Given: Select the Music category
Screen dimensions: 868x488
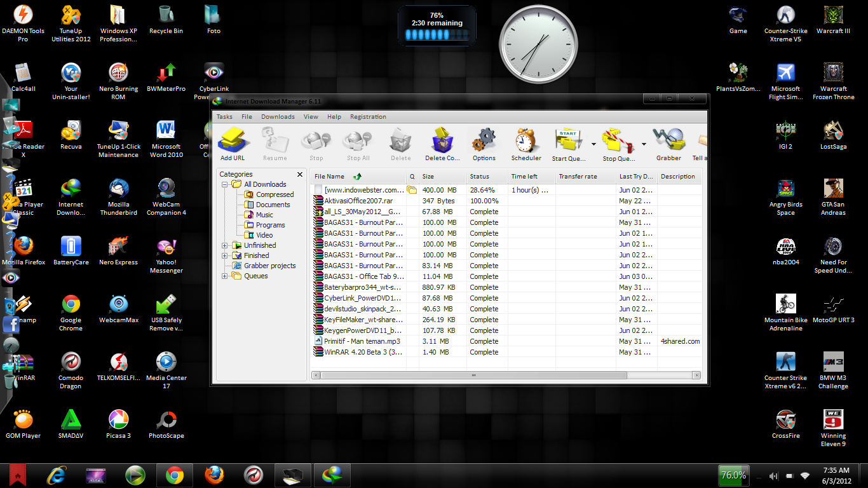Looking at the screenshot, I should click(x=264, y=215).
